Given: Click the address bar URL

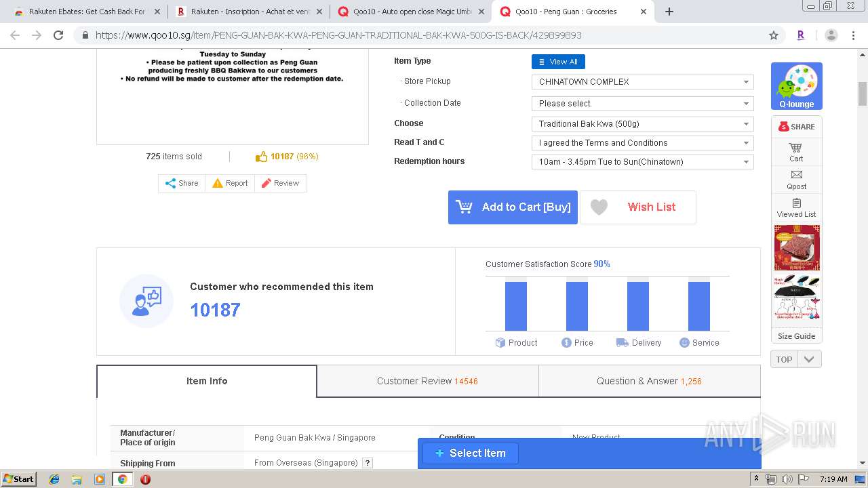Looking at the screenshot, I should coord(338,35).
